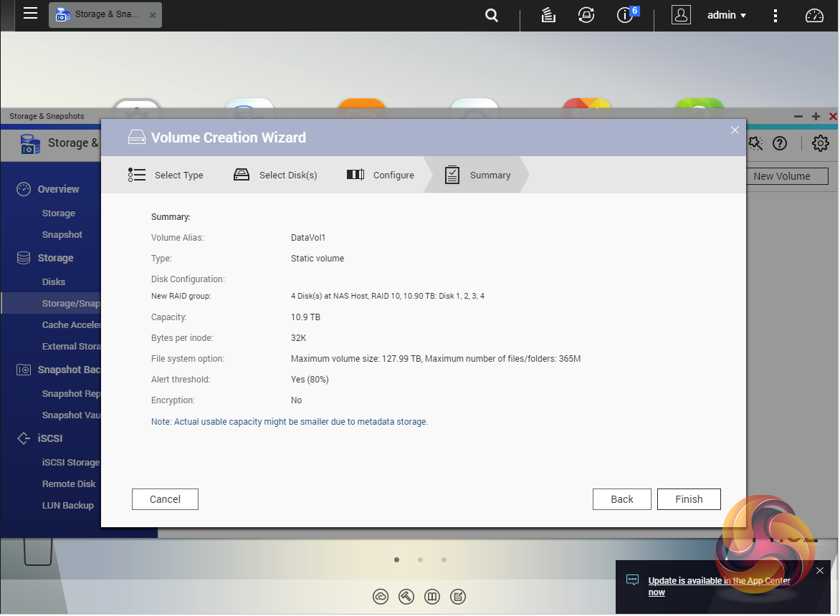The image size is (840, 616).
Task: Dismiss the update notification popup
Action: tap(820, 571)
